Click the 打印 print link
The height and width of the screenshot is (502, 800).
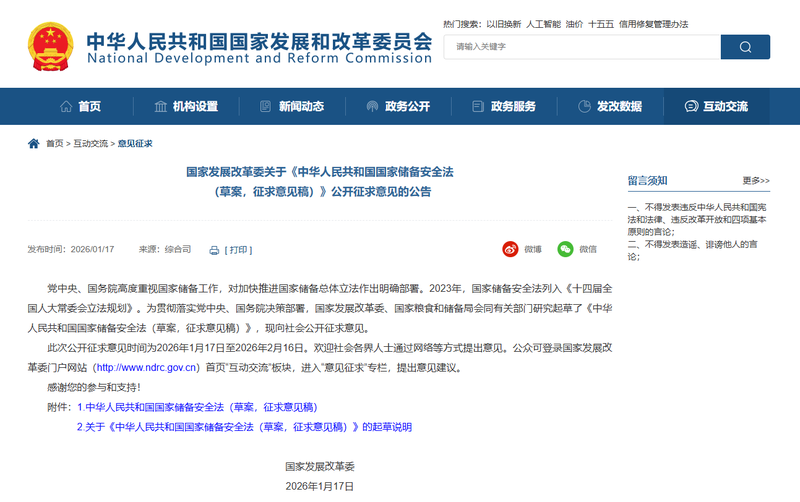(239, 250)
